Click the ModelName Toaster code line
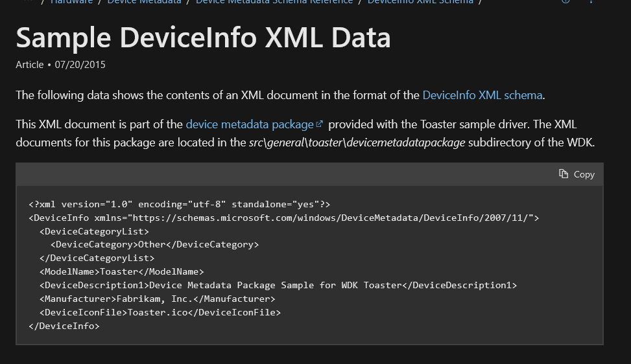This screenshot has height=364, width=631. click(122, 271)
